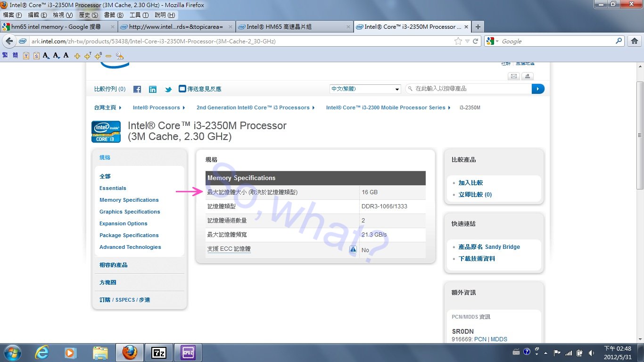Launch Internet Explorer from the taskbar
The image size is (644, 362).
click(43, 353)
